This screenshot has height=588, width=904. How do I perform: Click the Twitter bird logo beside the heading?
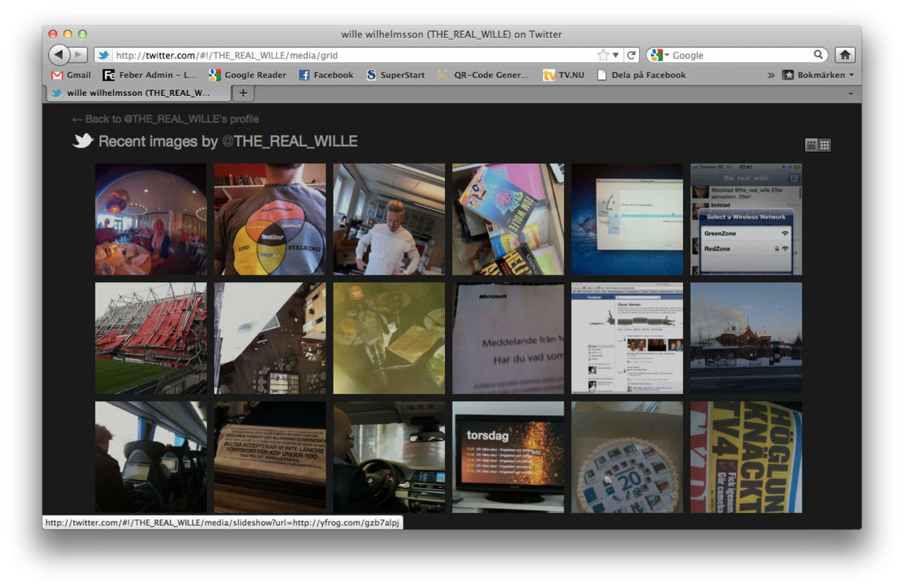click(x=83, y=141)
